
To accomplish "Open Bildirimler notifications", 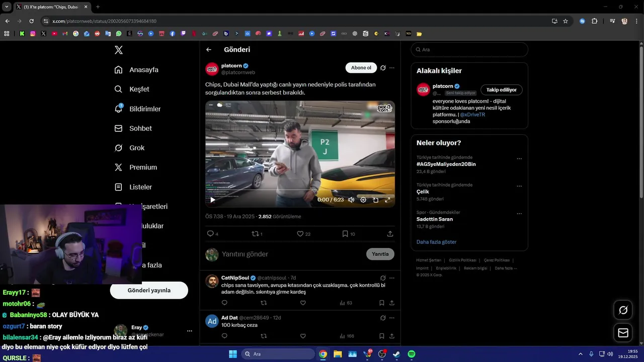I will pos(137,109).
